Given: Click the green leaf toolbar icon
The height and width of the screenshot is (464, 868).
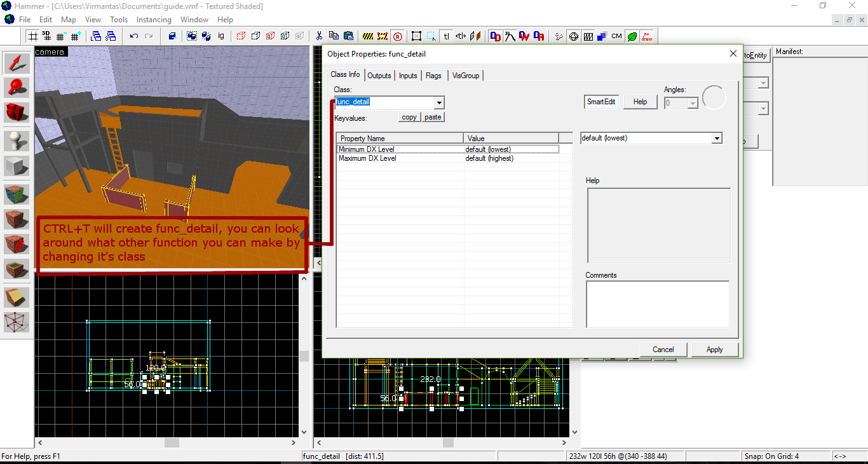Looking at the screenshot, I should [x=632, y=36].
